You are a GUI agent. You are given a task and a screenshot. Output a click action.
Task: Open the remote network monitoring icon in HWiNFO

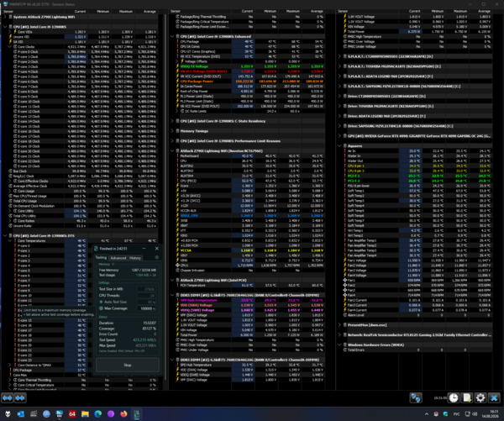[416, 397]
